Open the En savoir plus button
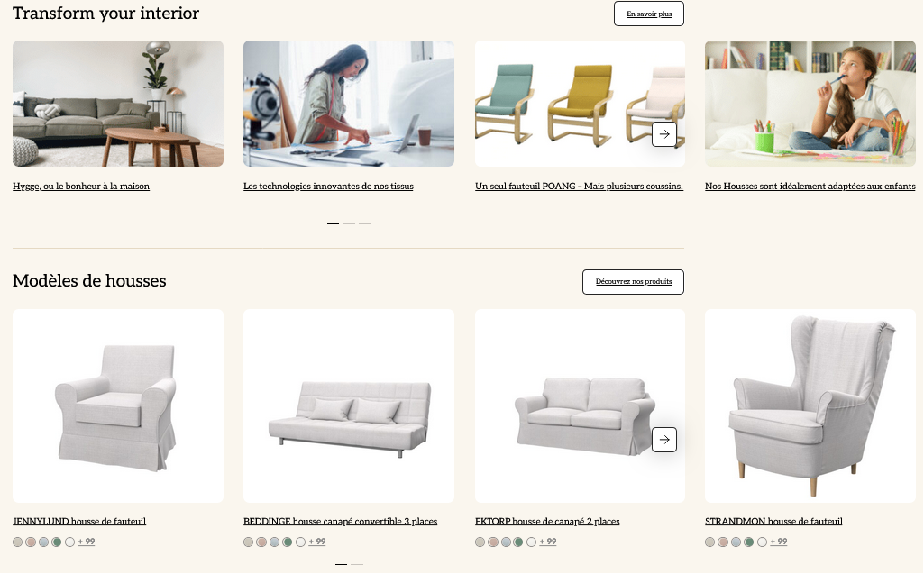The image size is (924, 574). 649,14
